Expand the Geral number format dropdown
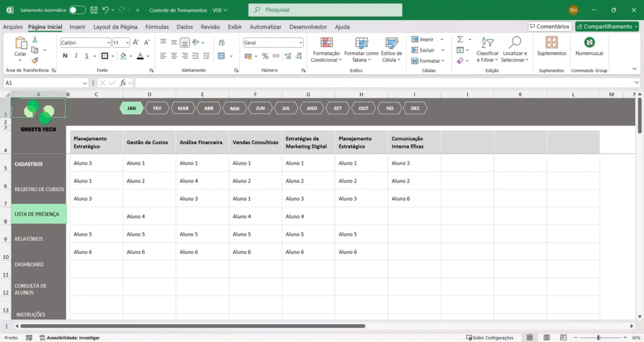 [x=300, y=43]
